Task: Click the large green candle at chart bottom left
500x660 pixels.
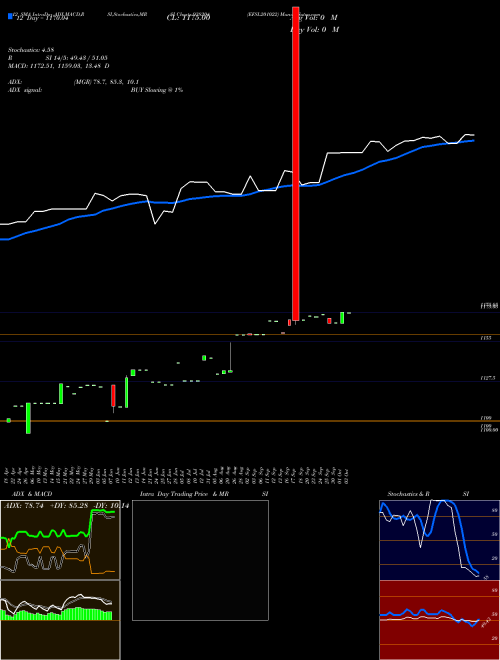Action: coord(28,418)
